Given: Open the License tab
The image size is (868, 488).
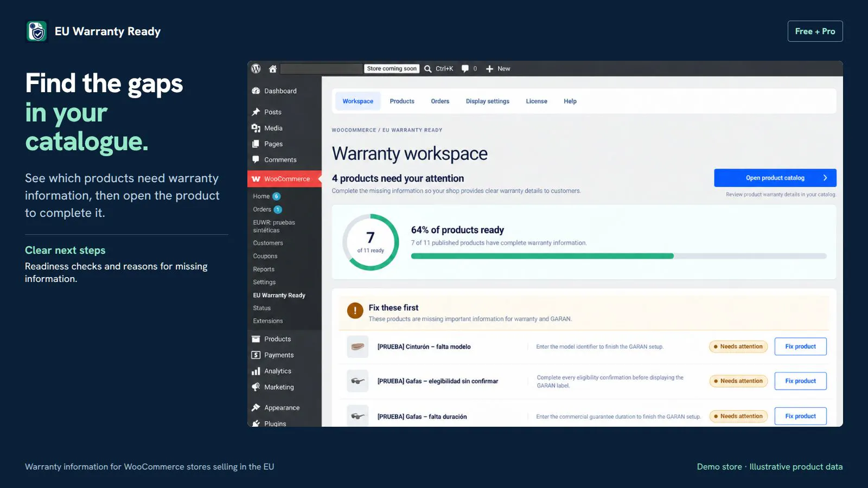Looking at the screenshot, I should point(537,101).
